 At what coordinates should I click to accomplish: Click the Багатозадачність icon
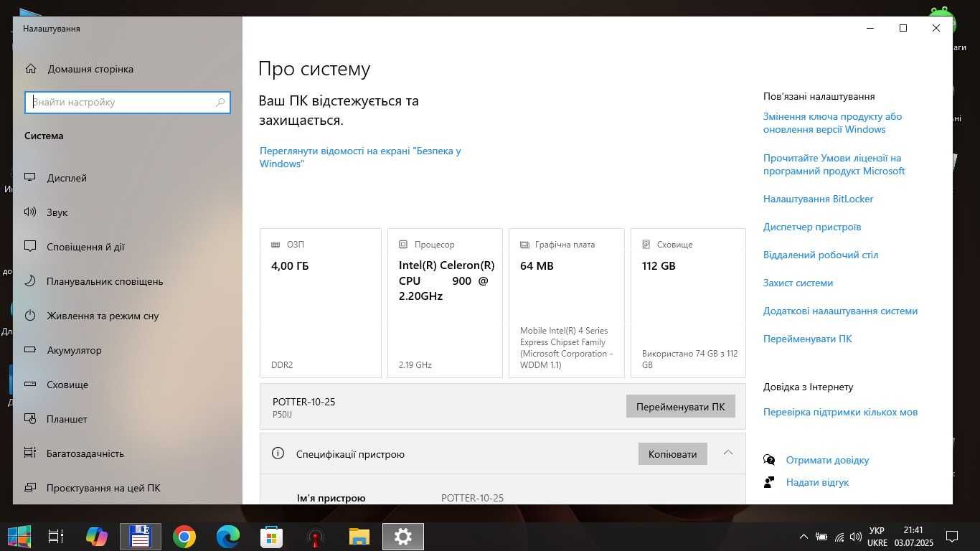pyautogui.click(x=30, y=453)
